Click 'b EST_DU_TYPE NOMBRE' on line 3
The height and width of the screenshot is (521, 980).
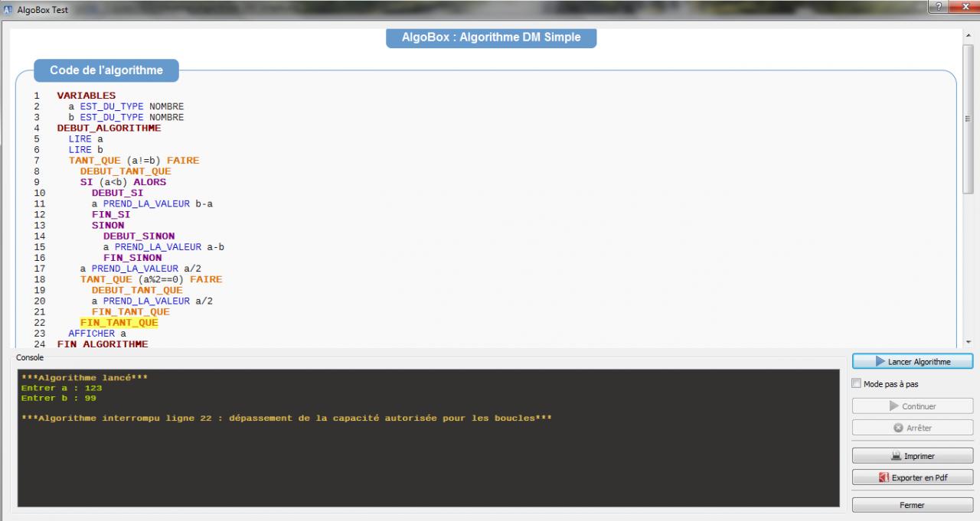(126, 117)
